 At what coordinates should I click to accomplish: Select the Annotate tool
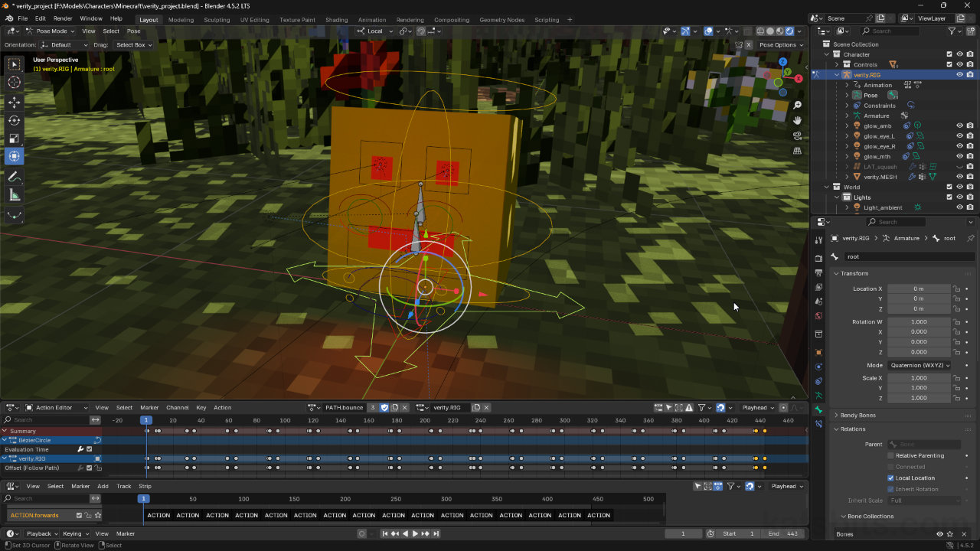click(x=15, y=177)
